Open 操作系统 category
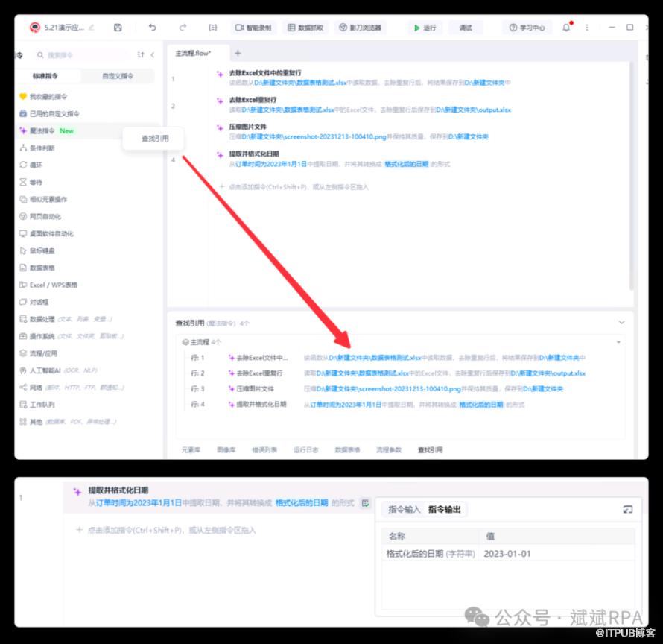This screenshot has width=663, height=644. tap(71, 336)
